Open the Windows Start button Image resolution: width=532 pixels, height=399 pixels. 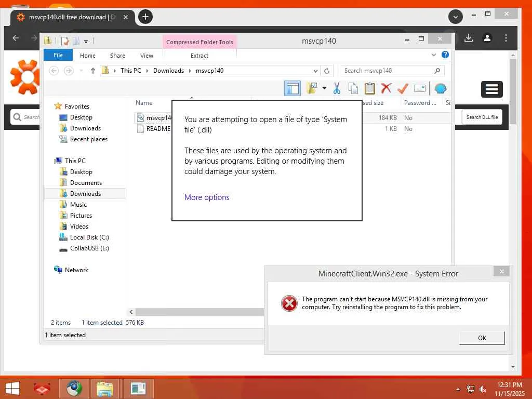(12, 389)
